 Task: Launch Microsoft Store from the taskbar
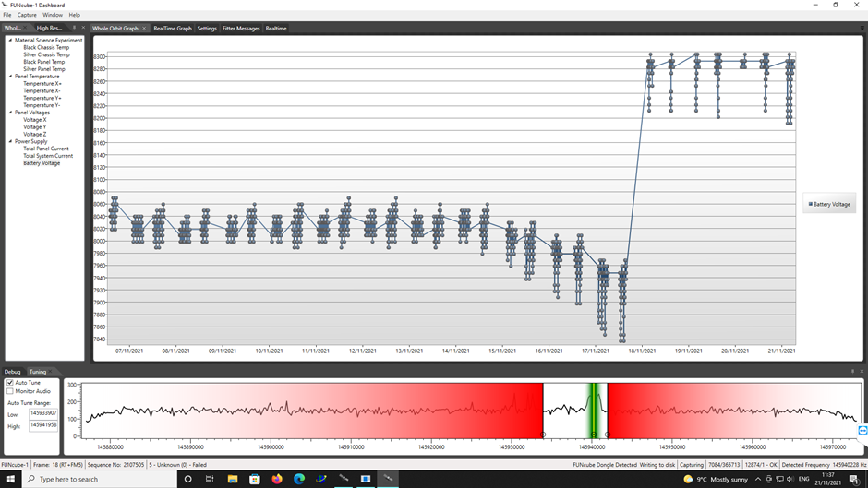[255, 480]
